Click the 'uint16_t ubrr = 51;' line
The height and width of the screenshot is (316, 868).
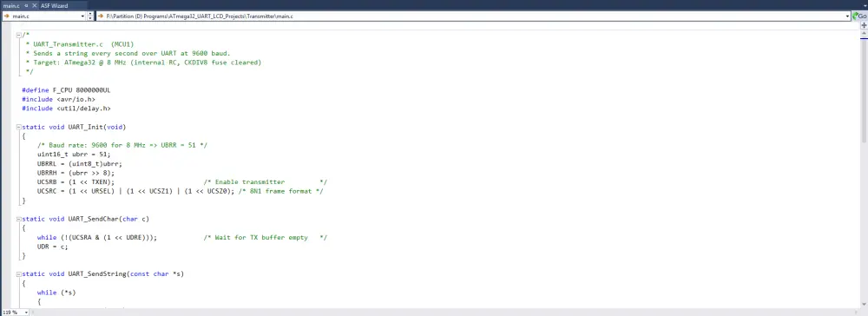point(74,155)
